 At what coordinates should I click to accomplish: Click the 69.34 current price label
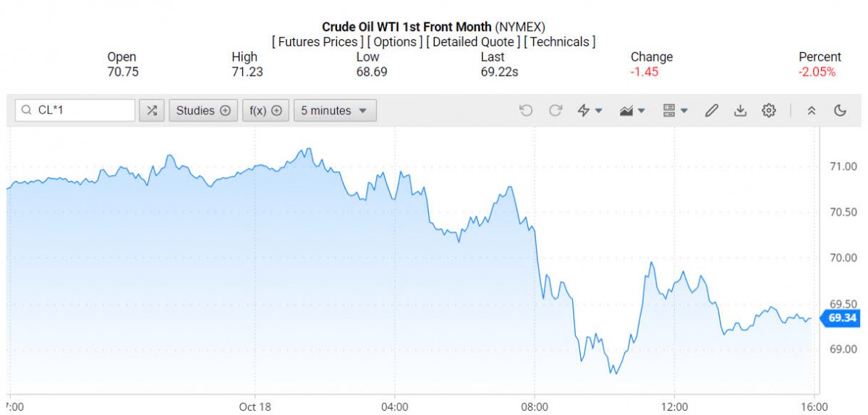(842, 318)
